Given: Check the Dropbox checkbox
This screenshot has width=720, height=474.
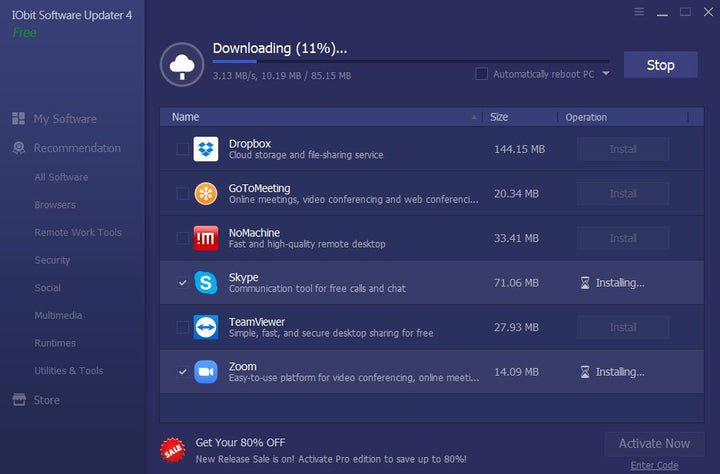Looking at the screenshot, I should coord(181,149).
